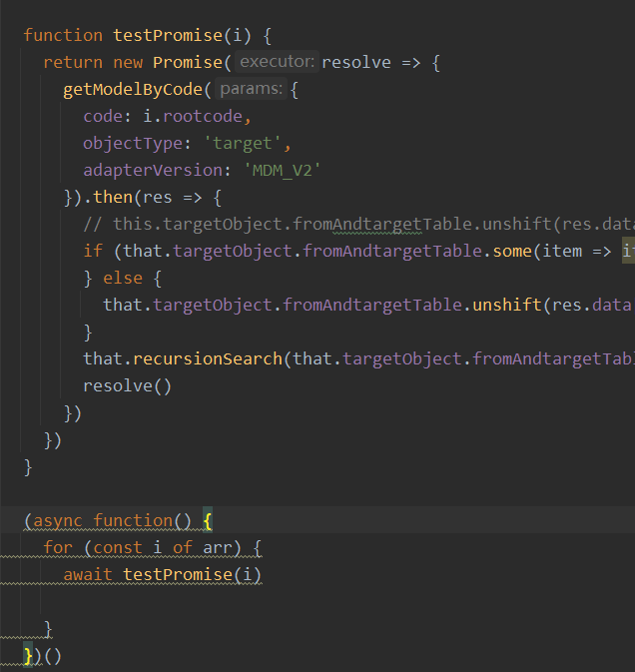The height and width of the screenshot is (672, 635).
Task: Click the i parameter in testPromise(i) declaration
Action: [238, 36]
